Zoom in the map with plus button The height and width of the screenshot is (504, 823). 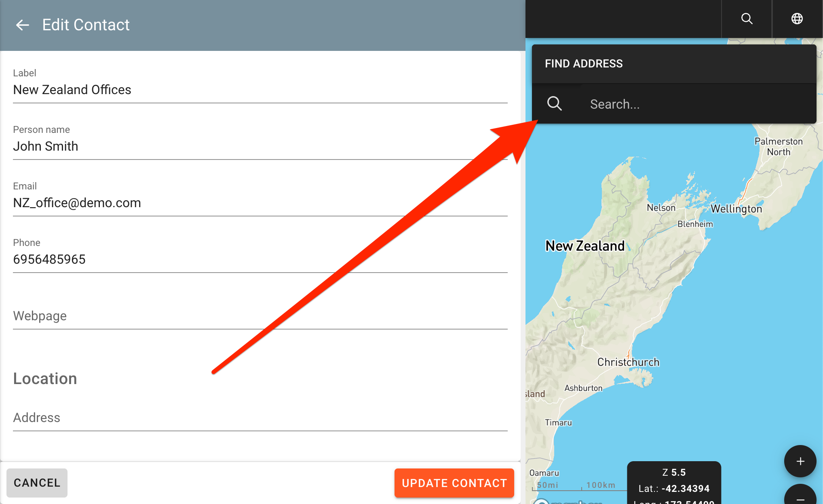click(800, 461)
